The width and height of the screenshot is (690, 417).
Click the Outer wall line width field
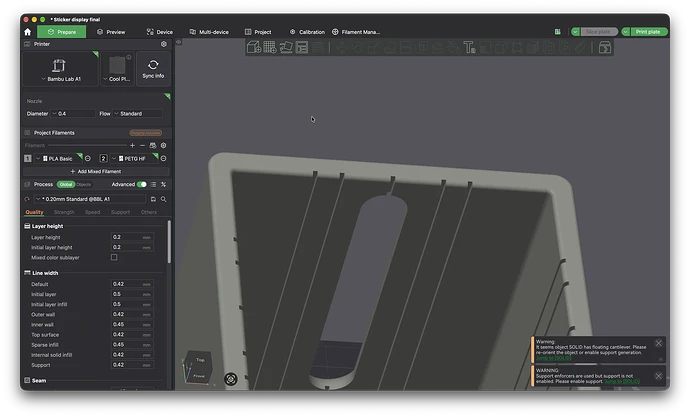(132, 315)
